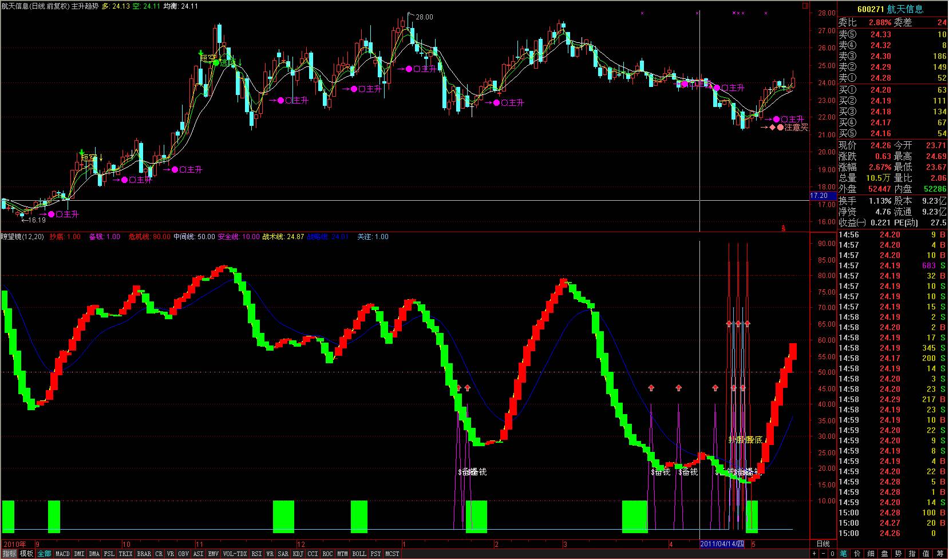Image resolution: width=949 pixels, height=560 pixels.
Task: Click the plus zoom button in bottom bar
Action: coord(814,554)
